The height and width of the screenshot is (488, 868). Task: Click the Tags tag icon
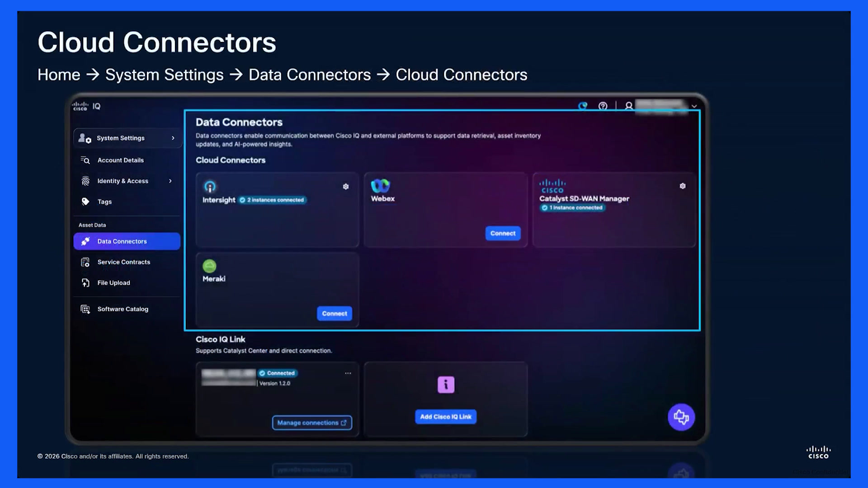pos(85,202)
